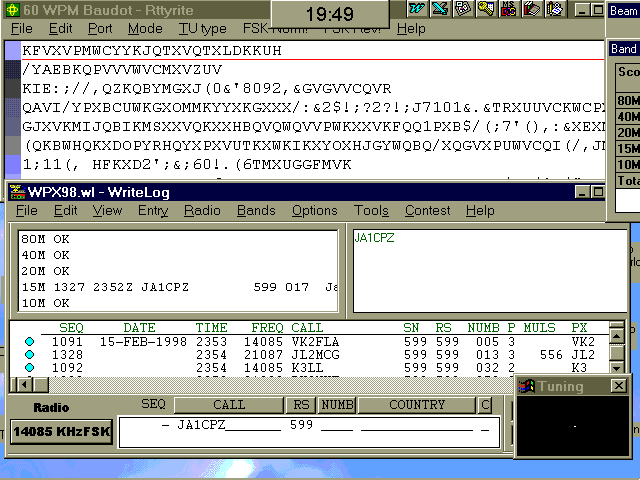Open WriteLog Bands menu
Viewport: 640px width, 480px height.
click(256, 211)
